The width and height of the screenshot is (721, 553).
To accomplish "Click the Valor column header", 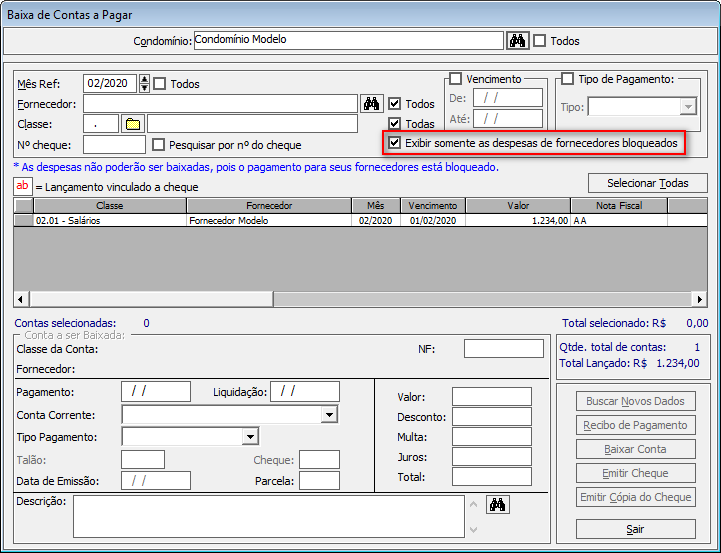I will pos(518,205).
